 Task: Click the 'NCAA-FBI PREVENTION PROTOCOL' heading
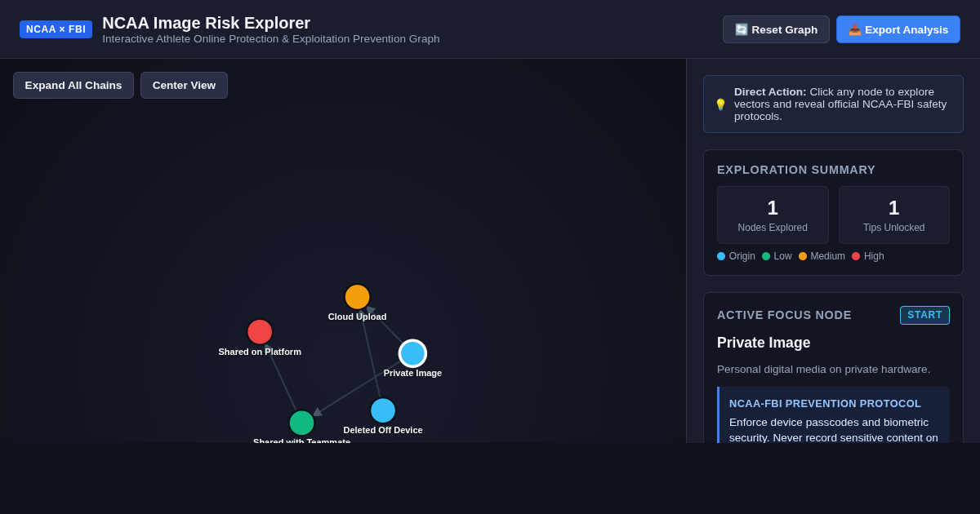(x=825, y=403)
